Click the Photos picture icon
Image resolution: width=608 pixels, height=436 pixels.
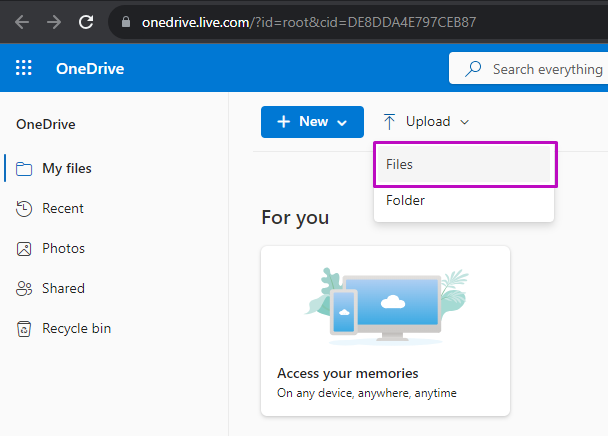pos(24,249)
